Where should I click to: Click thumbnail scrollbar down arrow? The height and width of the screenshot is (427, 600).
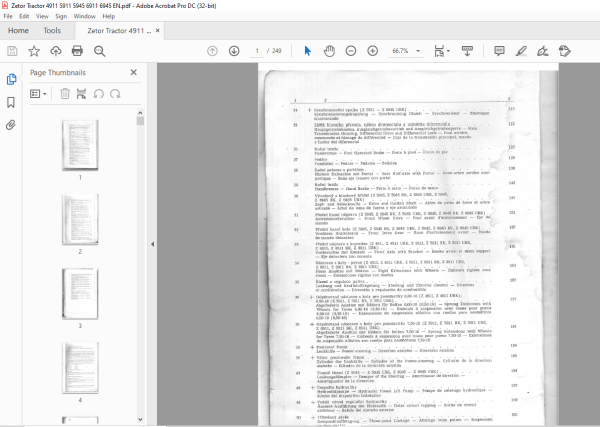[140, 420]
